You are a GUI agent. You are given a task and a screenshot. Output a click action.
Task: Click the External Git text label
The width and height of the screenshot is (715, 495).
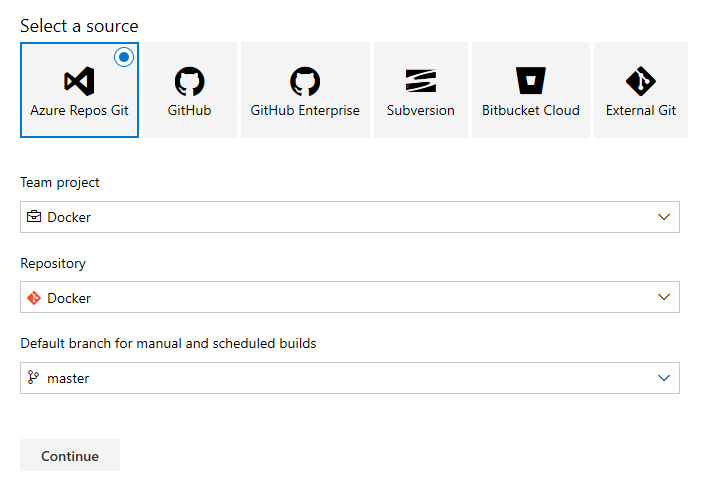(641, 110)
